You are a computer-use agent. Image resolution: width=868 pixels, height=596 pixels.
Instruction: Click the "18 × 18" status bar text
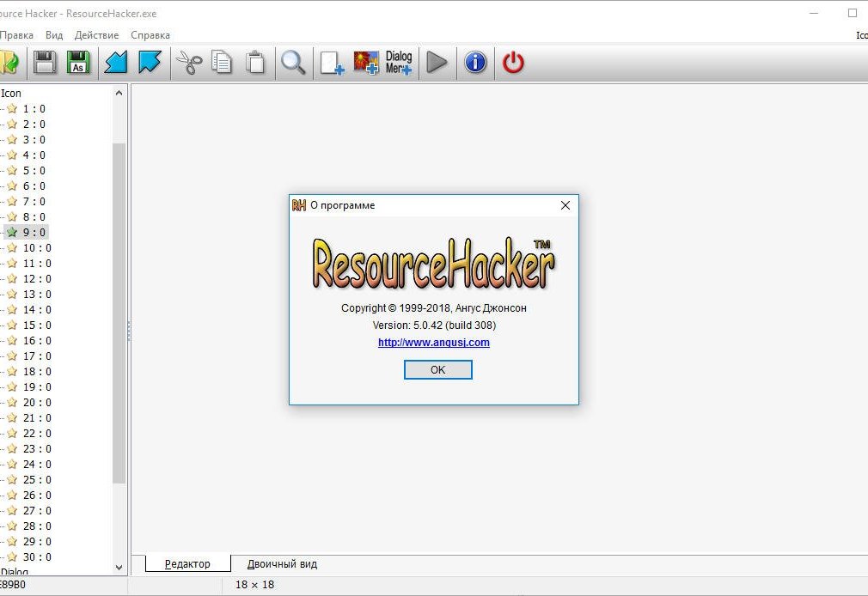(254, 585)
